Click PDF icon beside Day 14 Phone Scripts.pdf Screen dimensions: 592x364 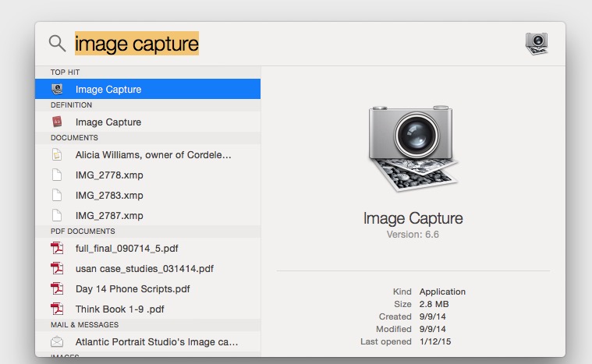pyautogui.click(x=57, y=288)
